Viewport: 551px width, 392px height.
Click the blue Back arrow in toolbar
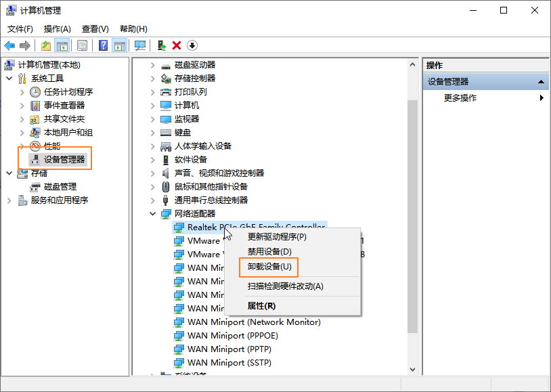pos(9,45)
